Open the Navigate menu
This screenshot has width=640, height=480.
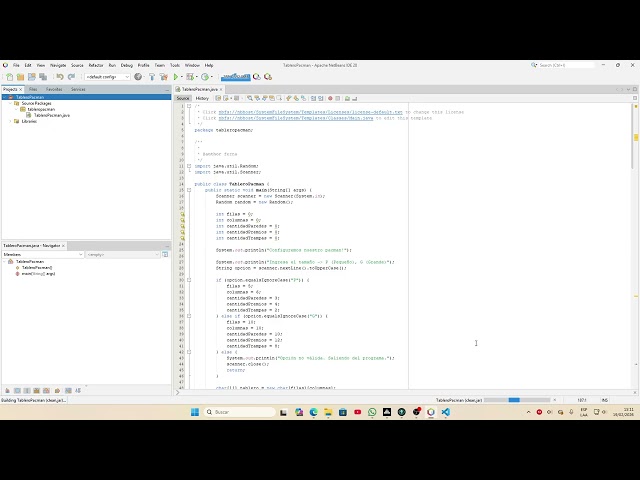[x=58, y=65]
